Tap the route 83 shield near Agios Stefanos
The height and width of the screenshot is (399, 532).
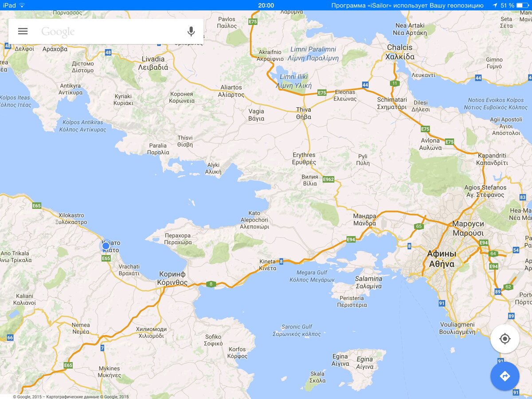pos(523,197)
